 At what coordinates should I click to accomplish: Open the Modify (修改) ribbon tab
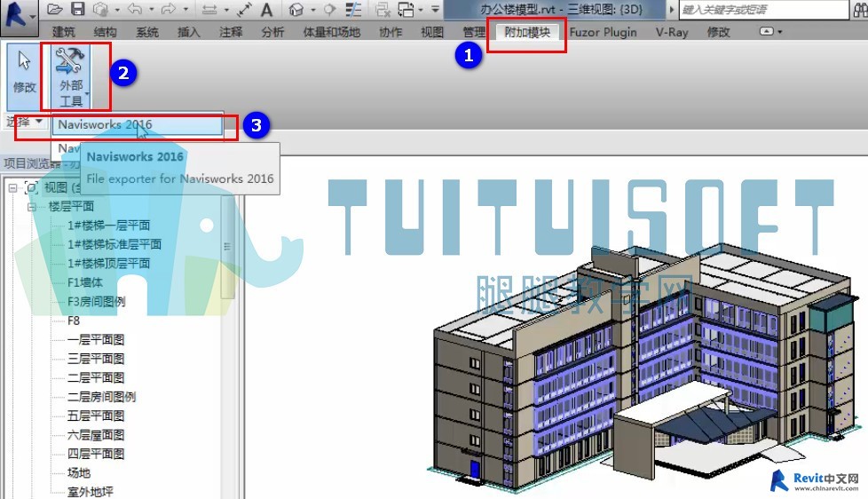coord(718,32)
